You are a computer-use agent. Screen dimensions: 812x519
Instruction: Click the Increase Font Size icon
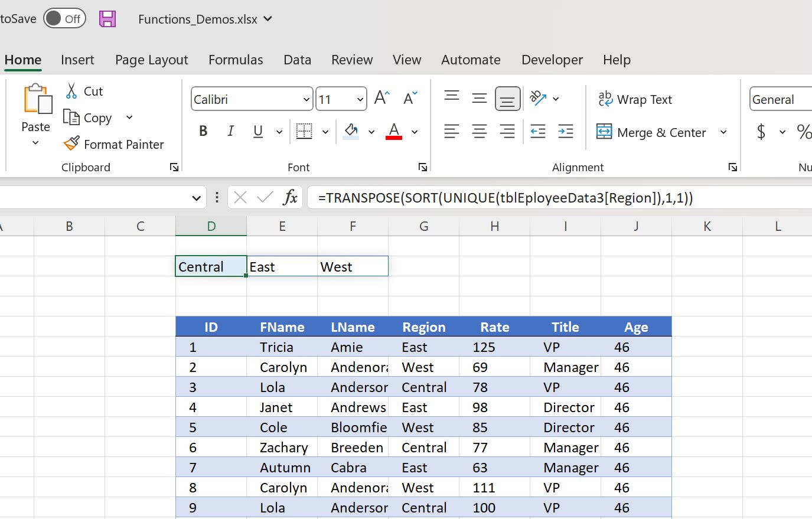pos(381,97)
